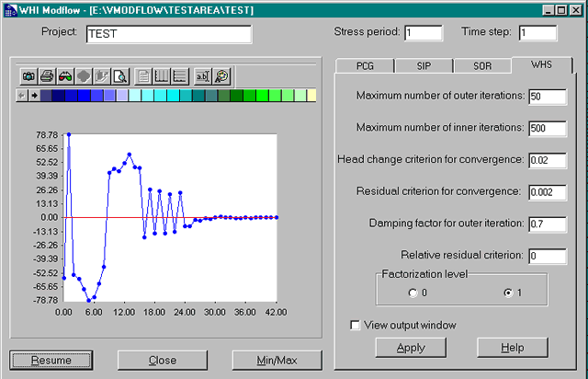Enable the View output window checkbox
The width and height of the screenshot is (588, 379).
point(355,325)
